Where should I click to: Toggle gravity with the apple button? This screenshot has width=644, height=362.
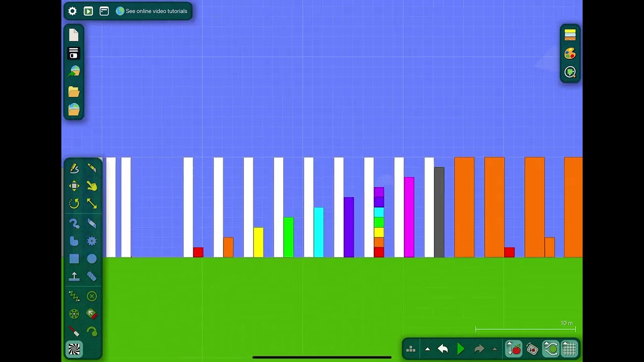pos(514,348)
